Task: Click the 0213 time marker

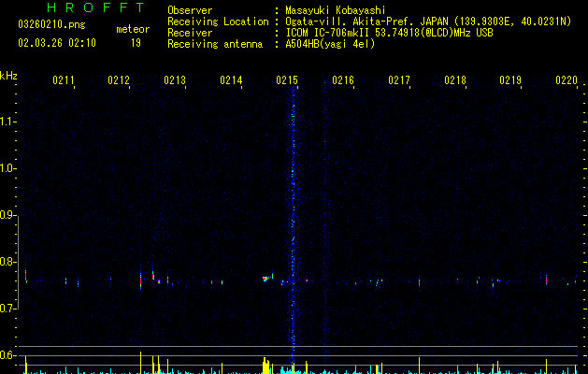Action: 175,80
